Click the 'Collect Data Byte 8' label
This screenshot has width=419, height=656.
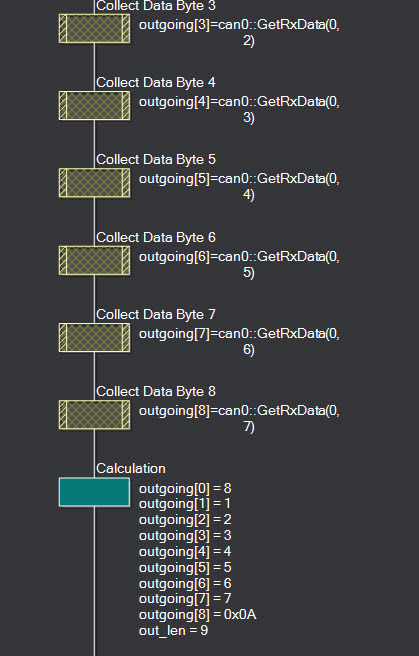coord(156,392)
